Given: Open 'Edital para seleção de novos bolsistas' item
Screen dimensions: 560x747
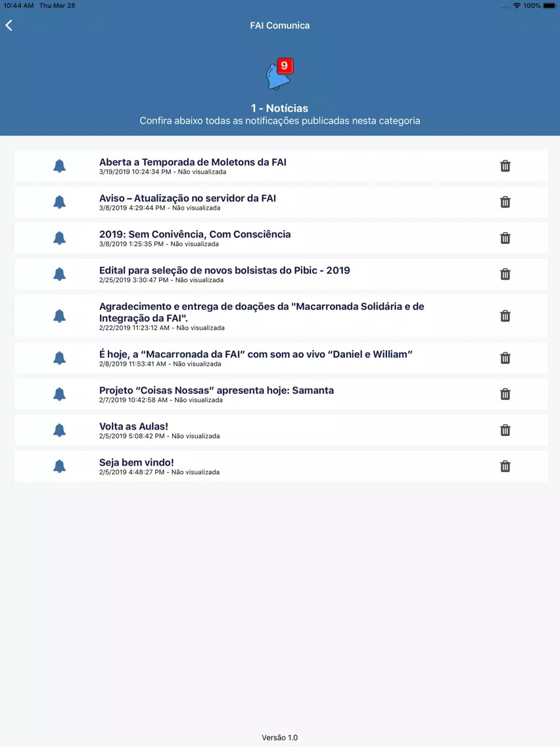Looking at the screenshot, I should pyautogui.click(x=224, y=270).
